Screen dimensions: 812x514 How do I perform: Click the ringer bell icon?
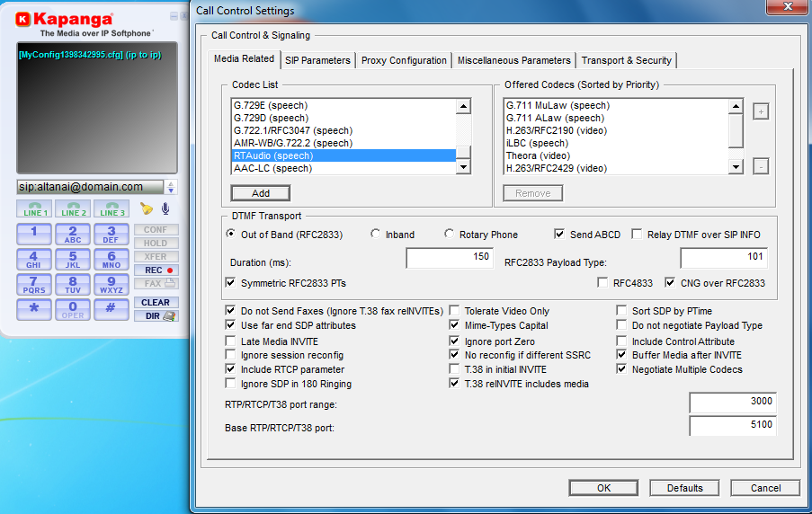pos(147,208)
